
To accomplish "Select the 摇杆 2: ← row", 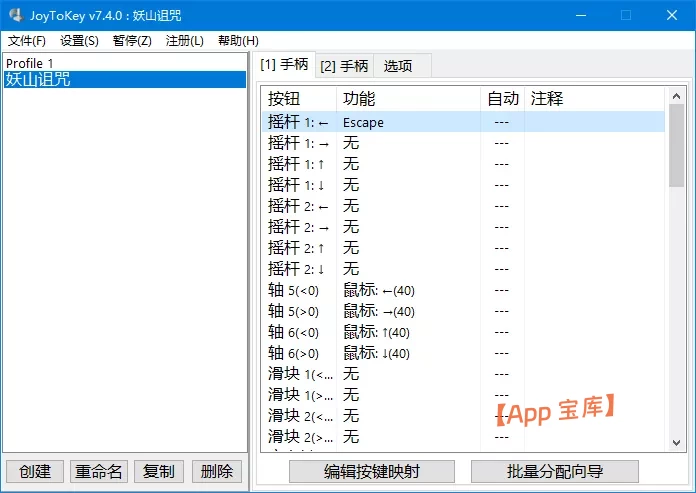I will coord(463,206).
